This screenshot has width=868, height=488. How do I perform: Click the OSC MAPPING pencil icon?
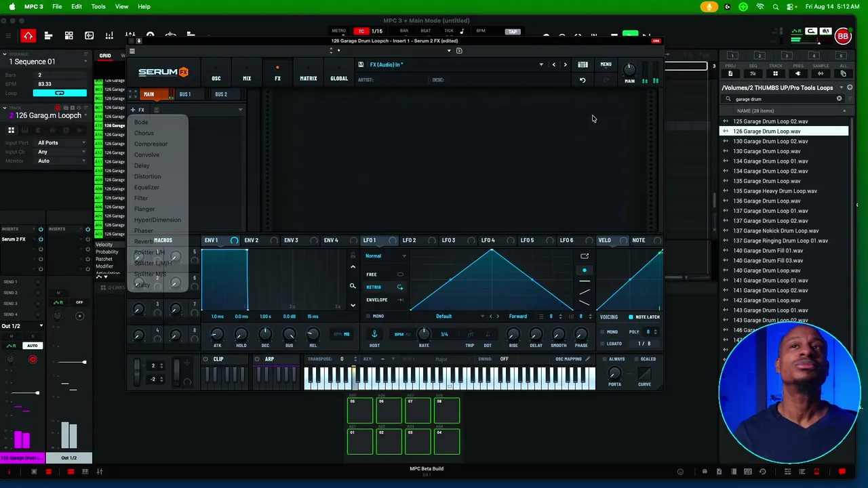(x=588, y=359)
